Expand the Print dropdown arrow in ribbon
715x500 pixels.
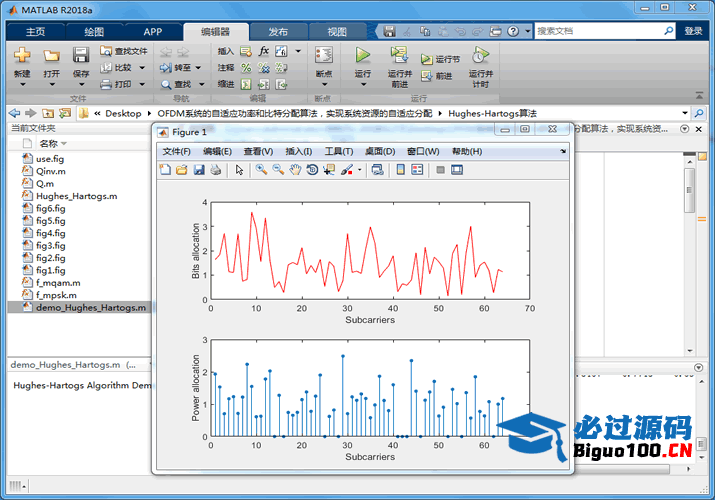(142, 84)
